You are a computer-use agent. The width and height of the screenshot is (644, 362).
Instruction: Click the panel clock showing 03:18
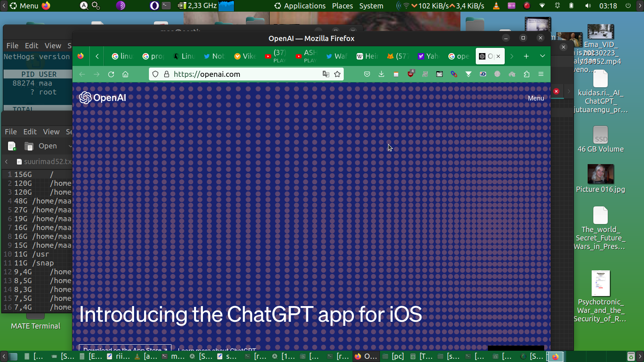point(608,6)
